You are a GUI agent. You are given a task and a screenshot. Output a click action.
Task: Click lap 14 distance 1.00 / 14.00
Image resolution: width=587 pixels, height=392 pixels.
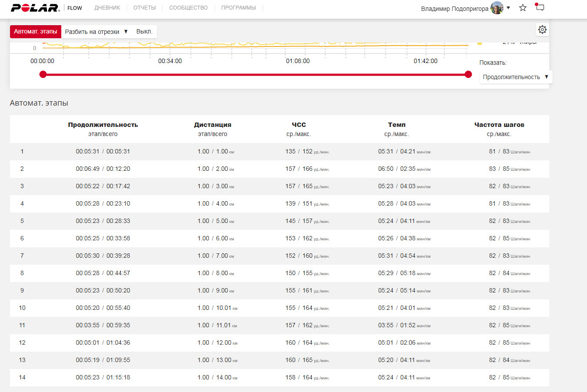[217, 377]
